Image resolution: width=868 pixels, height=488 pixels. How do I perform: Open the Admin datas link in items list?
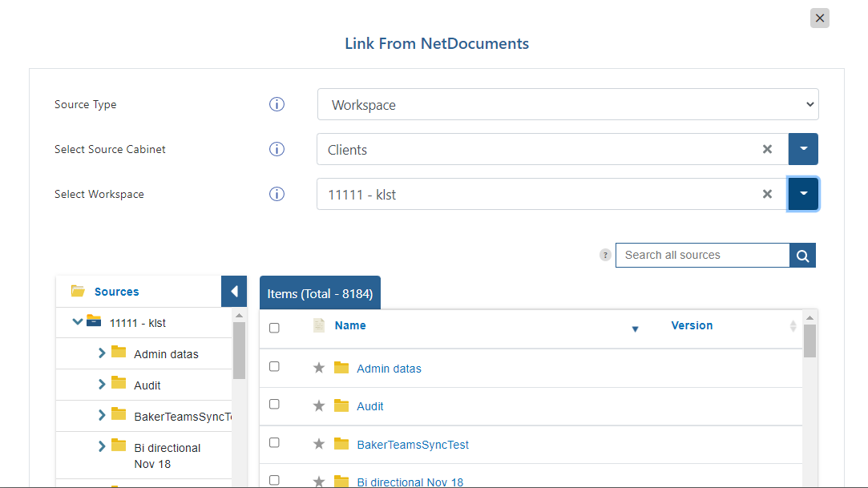(x=389, y=369)
